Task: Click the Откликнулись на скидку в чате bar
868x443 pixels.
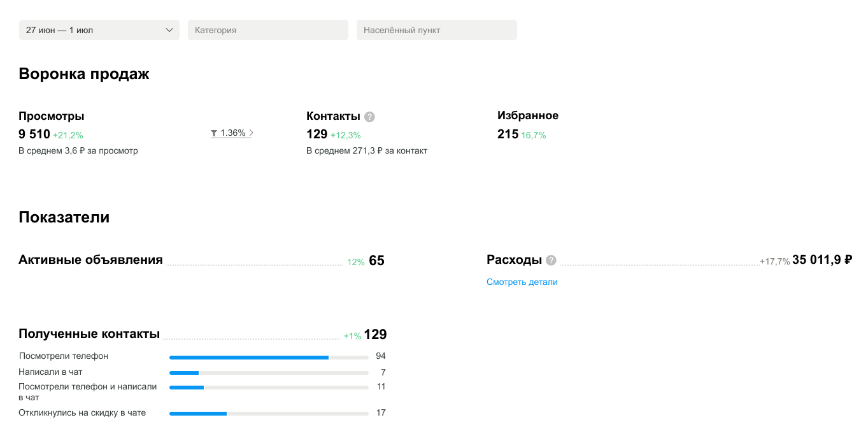Action: pos(269,414)
